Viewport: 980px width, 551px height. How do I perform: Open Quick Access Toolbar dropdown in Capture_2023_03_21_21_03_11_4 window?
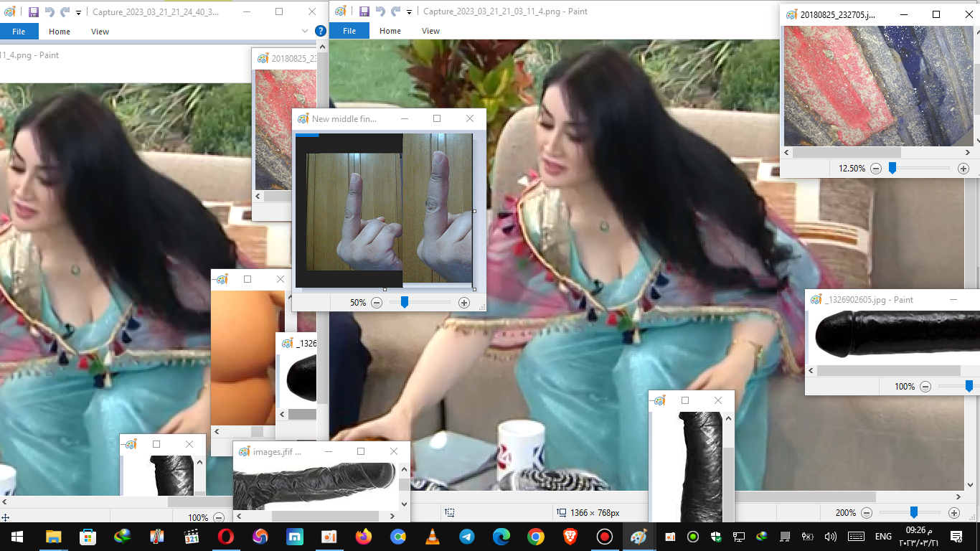(x=409, y=12)
